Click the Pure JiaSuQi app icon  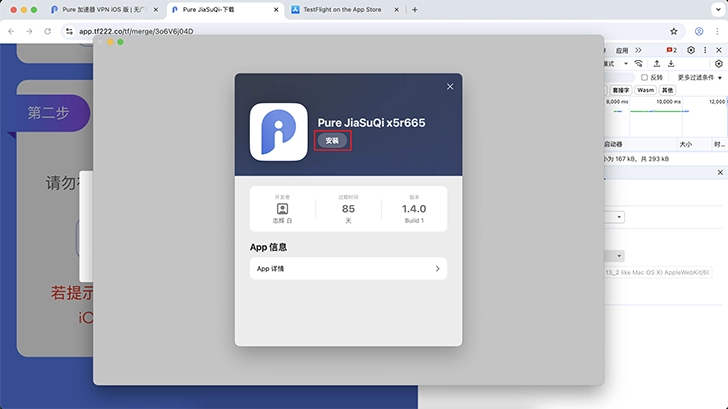coord(279,132)
